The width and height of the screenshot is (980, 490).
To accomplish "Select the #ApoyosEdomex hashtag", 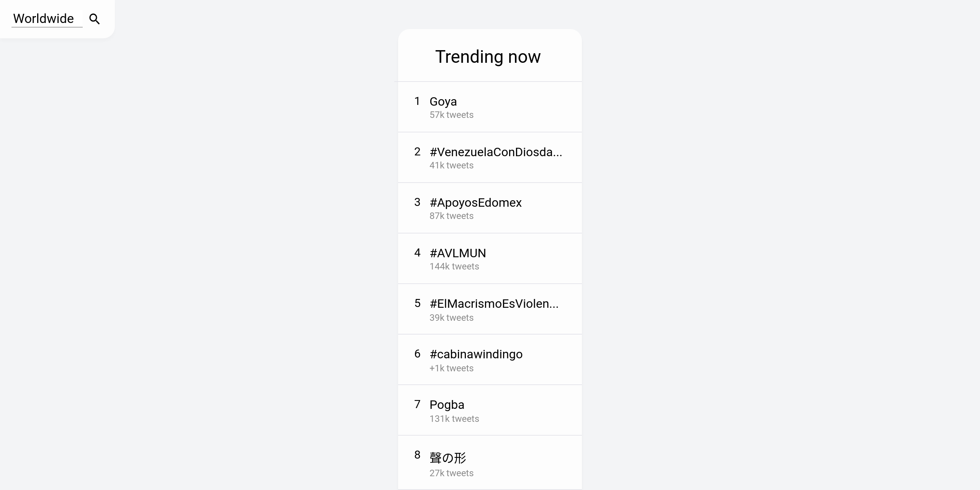I will [475, 202].
